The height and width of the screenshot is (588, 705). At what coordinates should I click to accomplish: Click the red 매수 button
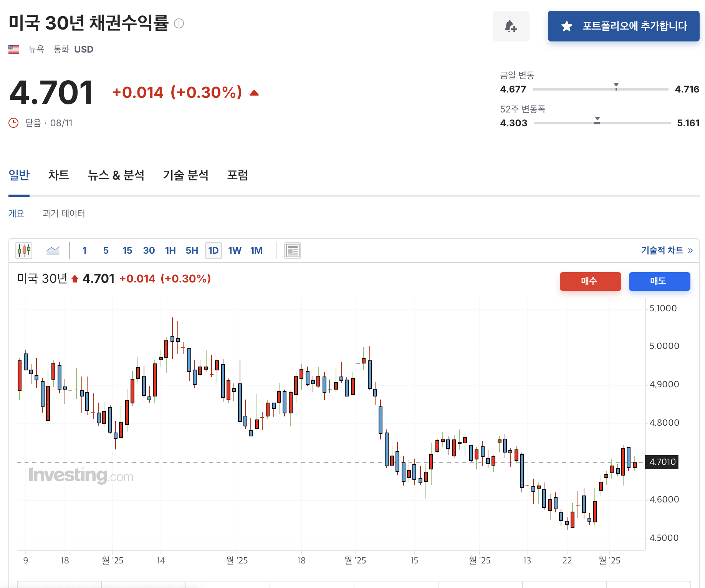pyautogui.click(x=590, y=281)
